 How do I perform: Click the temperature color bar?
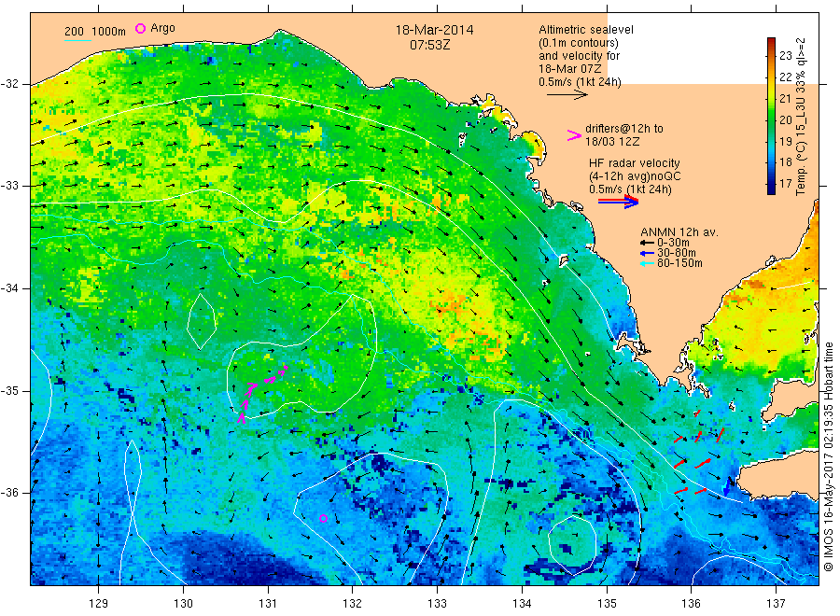pos(771,116)
